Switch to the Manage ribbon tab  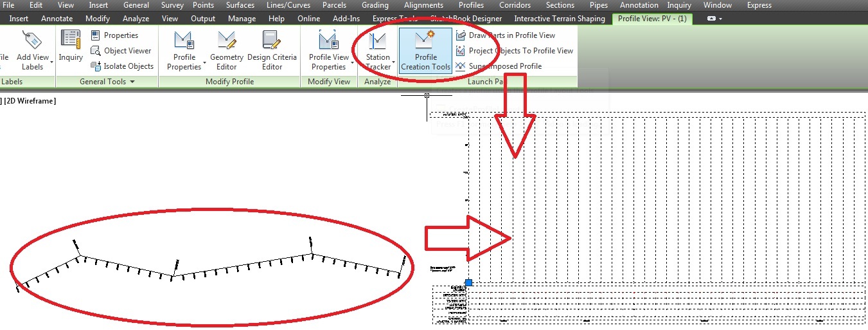242,19
